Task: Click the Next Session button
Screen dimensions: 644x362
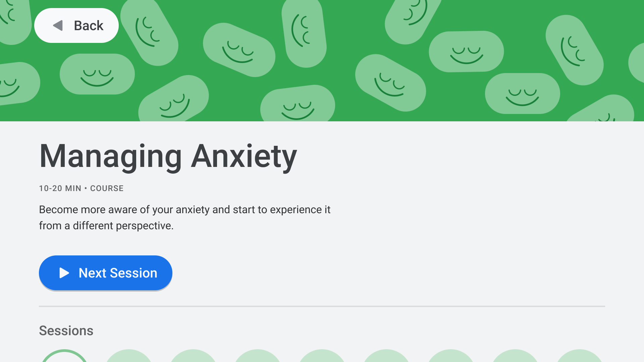Action: (x=106, y=272)
